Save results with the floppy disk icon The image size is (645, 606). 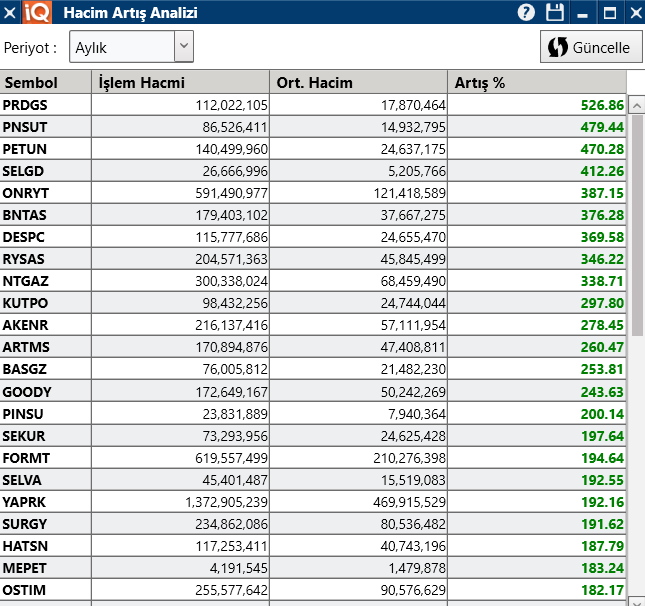(x=555, y=12)
